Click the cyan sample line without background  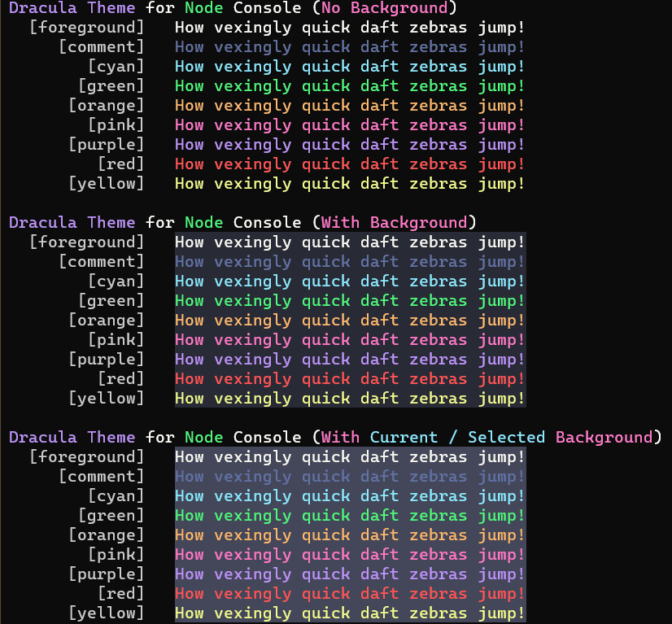tap(350, 67)
